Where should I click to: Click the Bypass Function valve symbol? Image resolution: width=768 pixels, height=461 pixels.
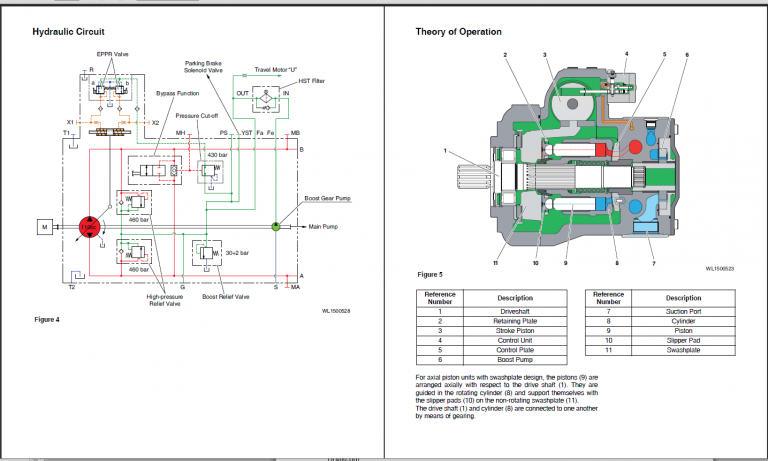155,170
